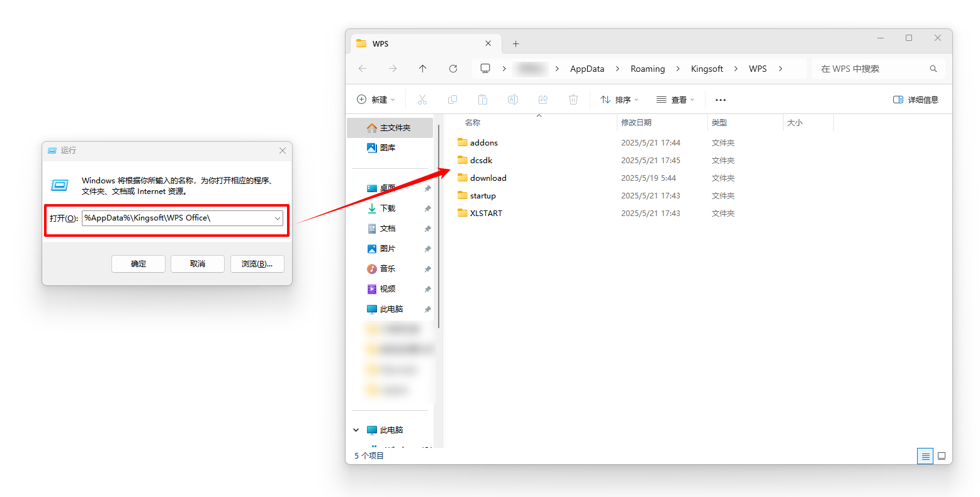The image size is (980, 497).
Task: Click the pin icon next to 图片
Action: (x=428, y=249)
